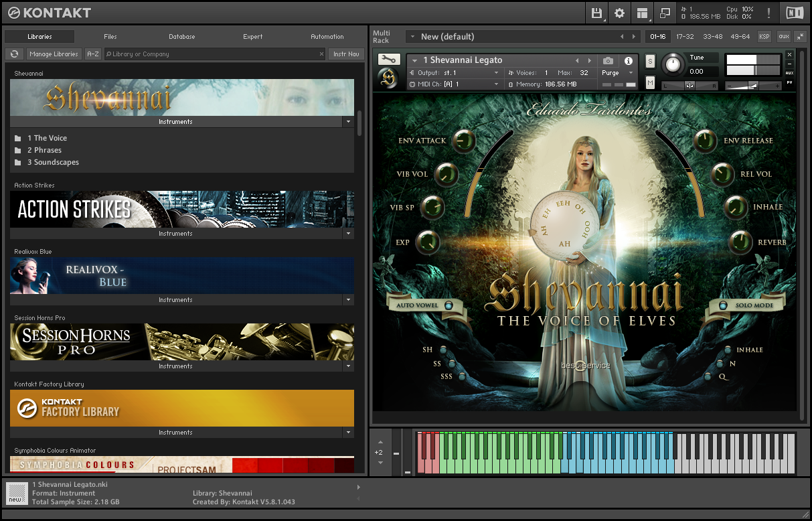Click the NI logo button
812x521 pixels.
pyautogui.click(x=795, y=13)
